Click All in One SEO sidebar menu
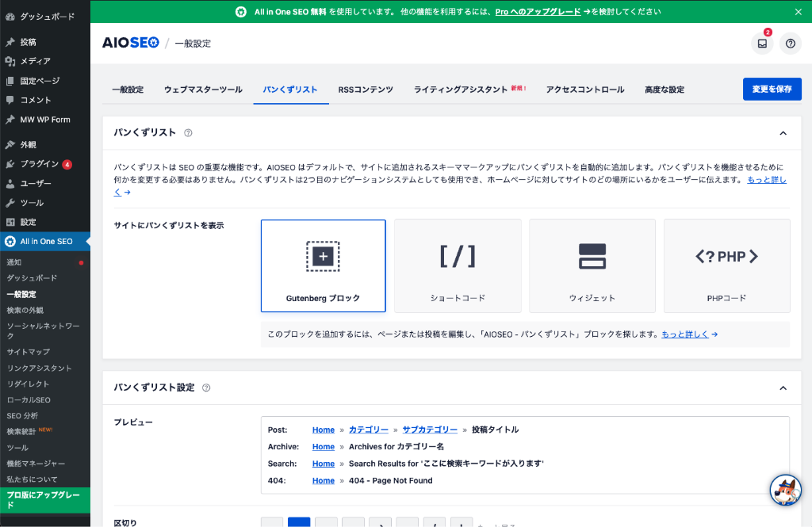This screenshot has height=527, width=812. coord(45,241)
